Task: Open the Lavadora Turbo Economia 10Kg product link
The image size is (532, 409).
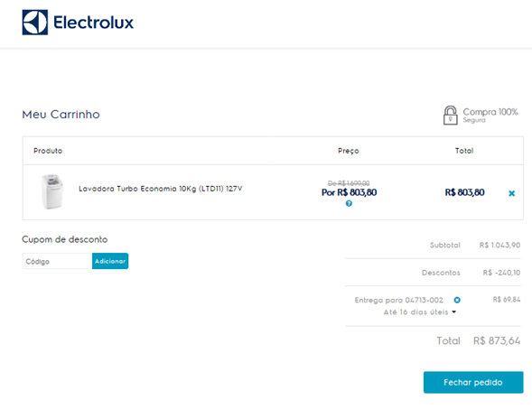Action: pyautogui.click(x=161, y=189)
